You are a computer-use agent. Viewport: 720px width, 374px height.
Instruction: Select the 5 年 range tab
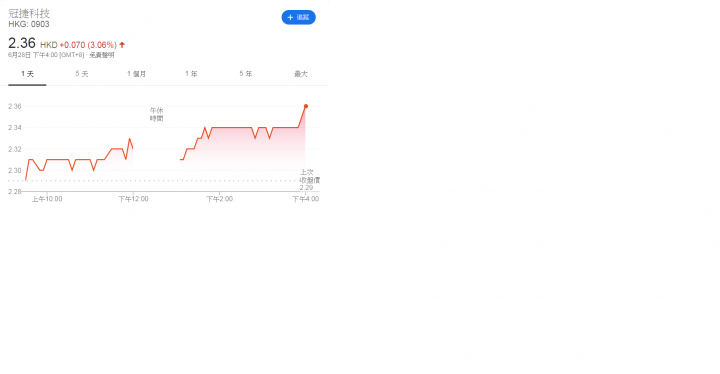coord(246,74)
